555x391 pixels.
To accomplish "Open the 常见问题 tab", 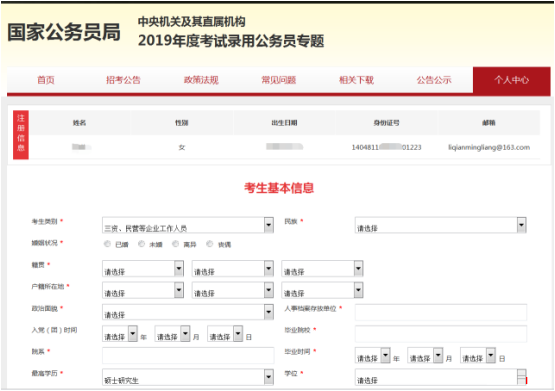I will pyautogui.click(x=279, y=80).
